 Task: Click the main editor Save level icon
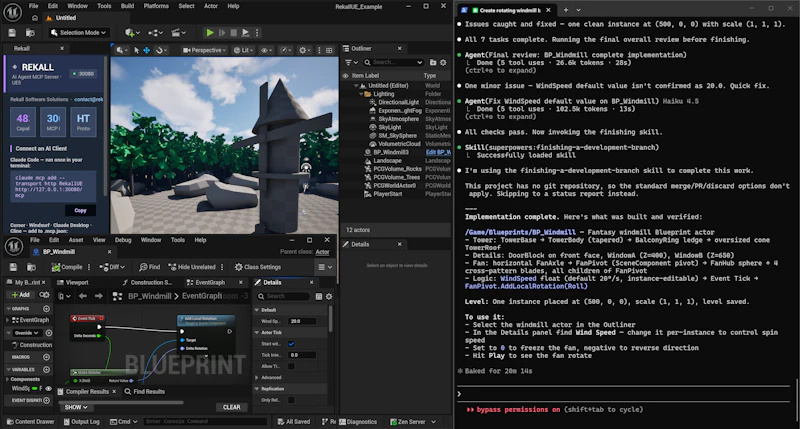pos(12,33)
